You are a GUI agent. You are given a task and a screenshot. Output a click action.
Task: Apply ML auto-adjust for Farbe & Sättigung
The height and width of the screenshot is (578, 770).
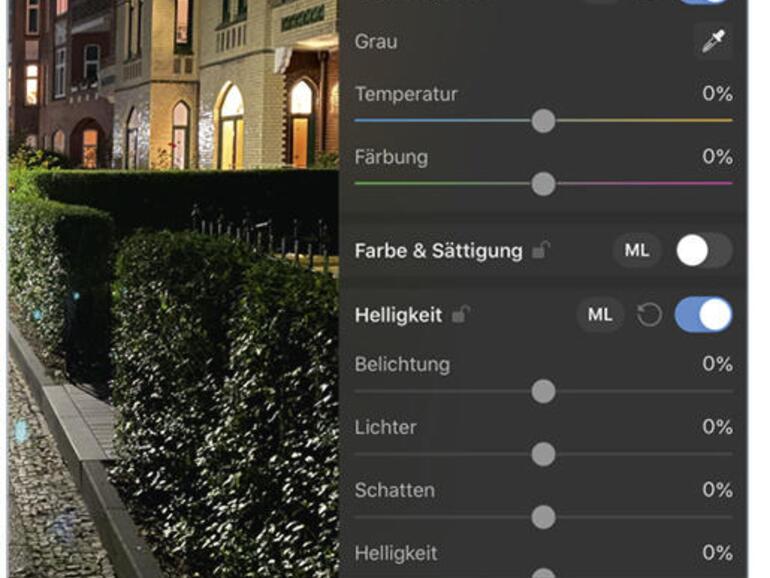[636, 250]
